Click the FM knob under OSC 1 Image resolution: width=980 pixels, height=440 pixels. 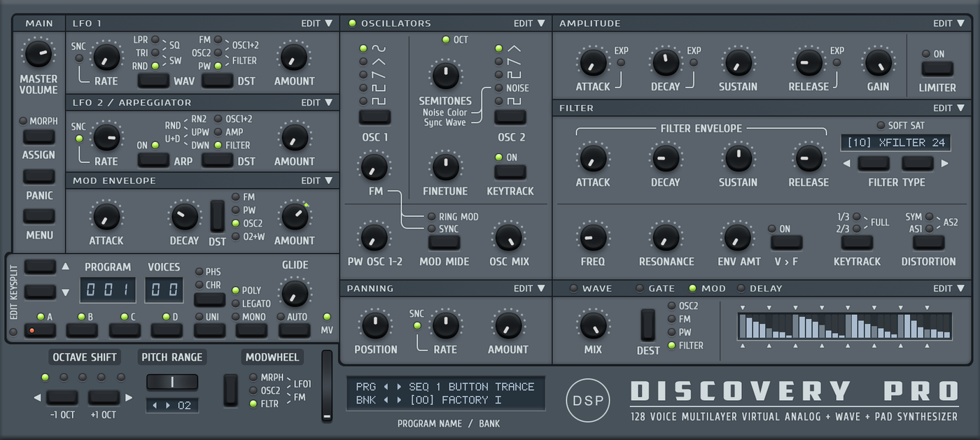pos(374,166)
